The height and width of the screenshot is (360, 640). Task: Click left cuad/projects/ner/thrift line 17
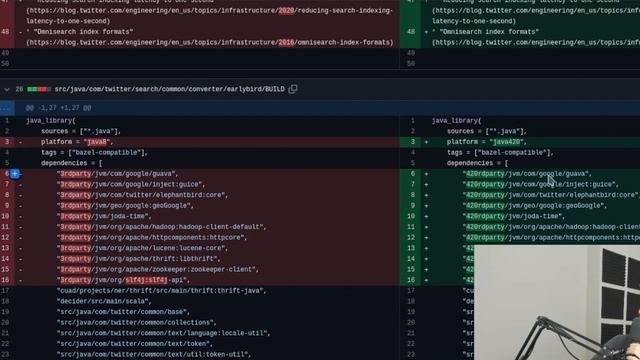pyautogui.click(x=162, y=291)
